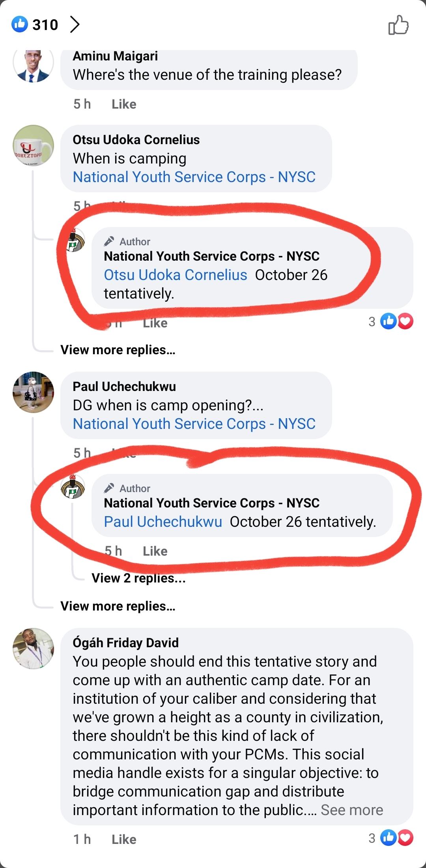This screenshot has width=426, height=868.
Task: Click the blue like reaction icon beside 310
Action: (20, 24)
